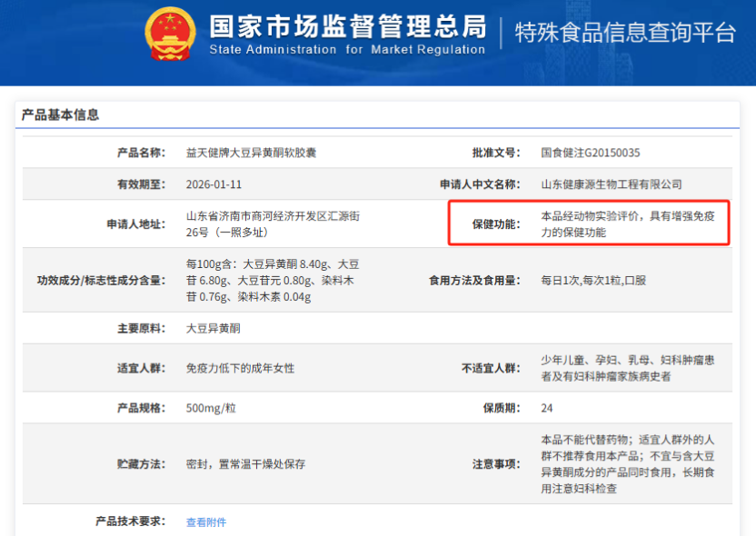Click the 贮藏方法 label
The width and height of the screenshot is (756, 536).
click(141, 464)
